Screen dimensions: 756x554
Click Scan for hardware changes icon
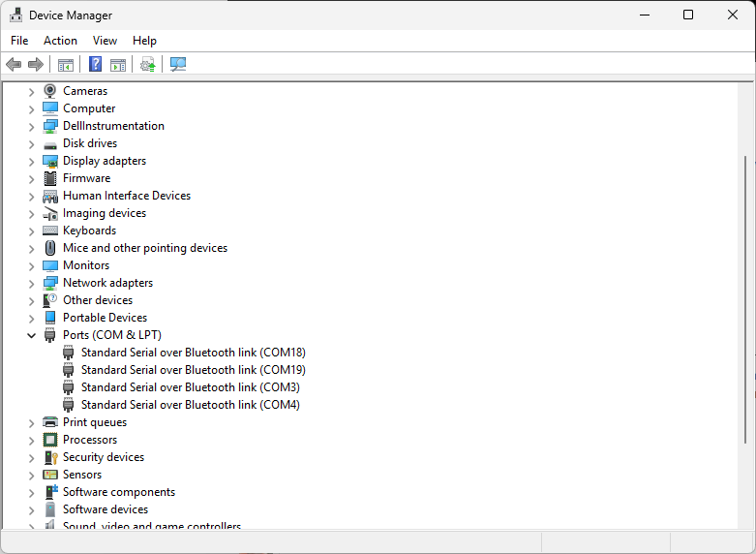pos(178,64)
